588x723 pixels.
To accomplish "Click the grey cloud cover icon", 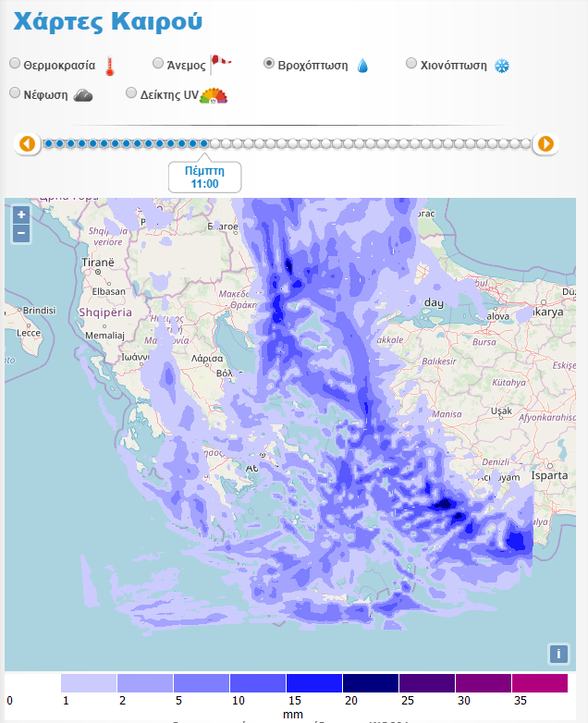I will click(x=83, y=95).
